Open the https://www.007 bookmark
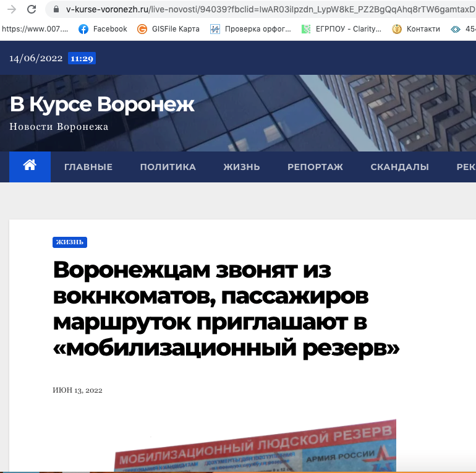 [35, 29]
